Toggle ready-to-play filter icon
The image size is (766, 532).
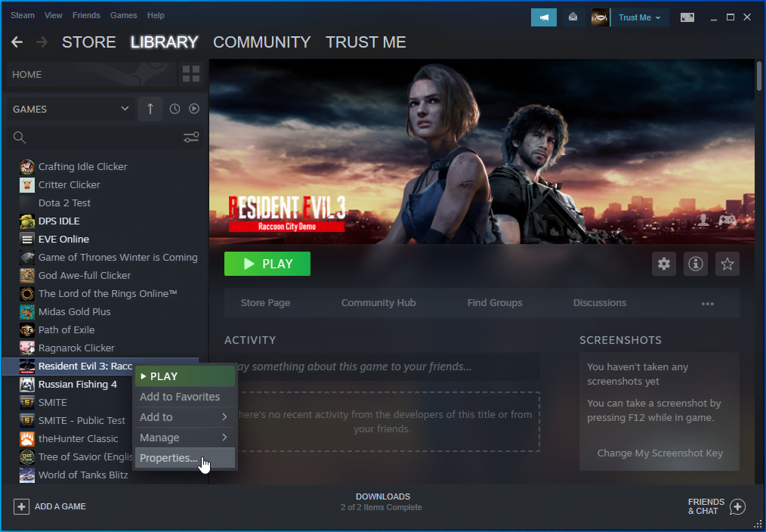[x=194, y=109]
